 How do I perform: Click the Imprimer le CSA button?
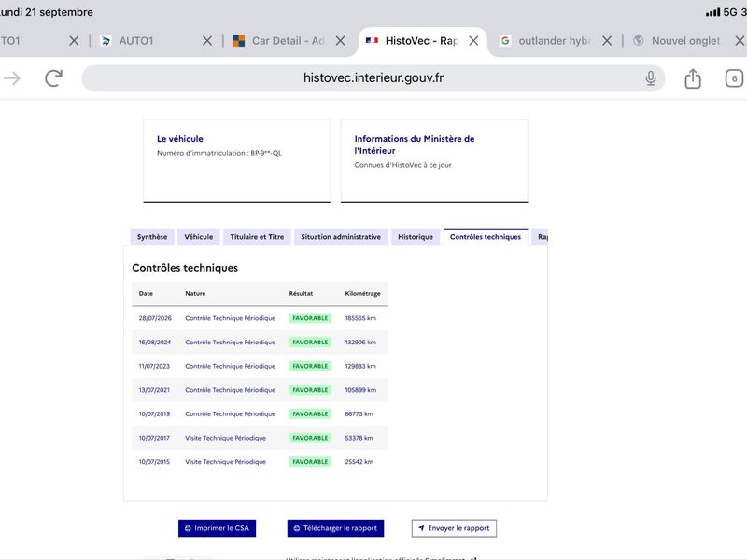217,528
